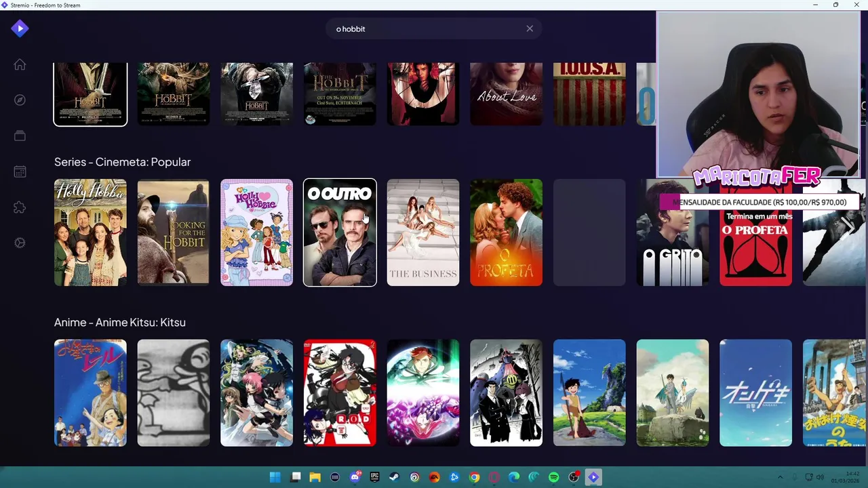Open anime poster with heron on rock
Image resolution: width=868 pixels, height=488 pixels.
(673, 393)
